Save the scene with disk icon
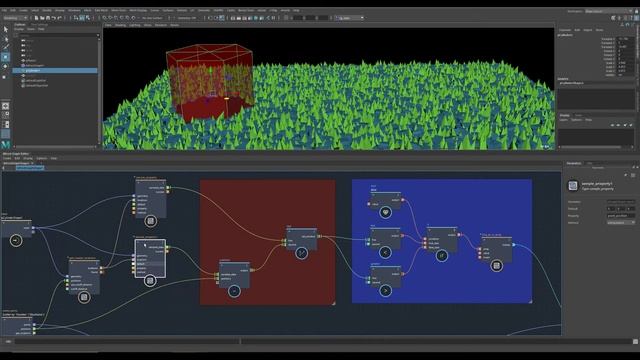Viewport: 640px width, 360px height. 48,18
